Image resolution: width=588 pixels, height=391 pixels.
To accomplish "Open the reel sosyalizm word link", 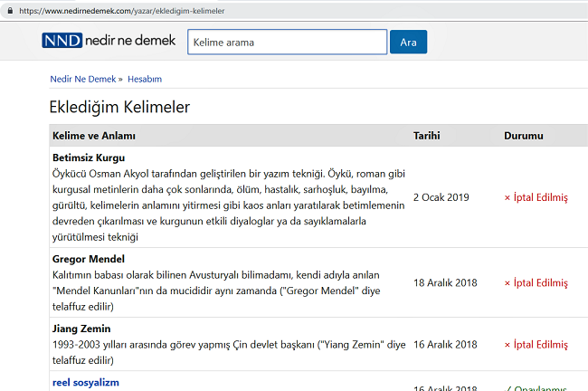I will (x=86, y=383).
